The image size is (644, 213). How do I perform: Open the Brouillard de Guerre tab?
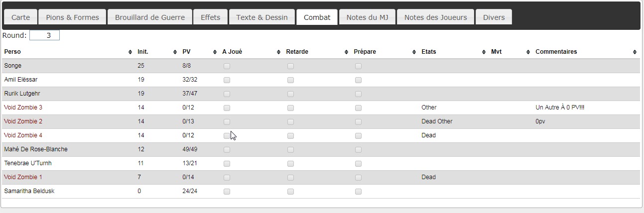pyautogui.click(x=150, y=17)
